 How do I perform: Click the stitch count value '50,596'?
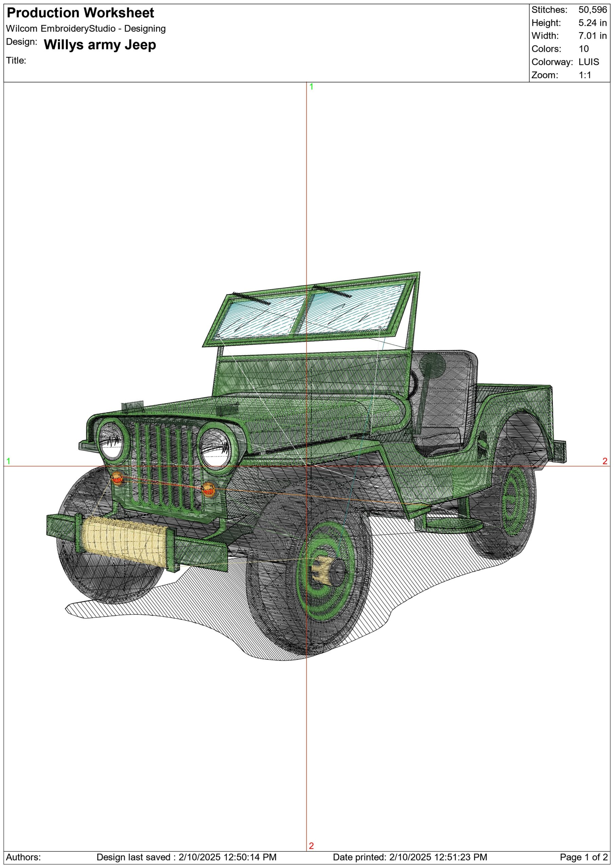point(592,10)
